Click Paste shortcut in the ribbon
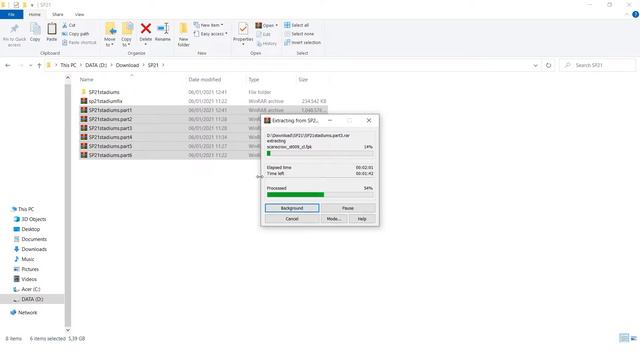 tap(79, 42)
